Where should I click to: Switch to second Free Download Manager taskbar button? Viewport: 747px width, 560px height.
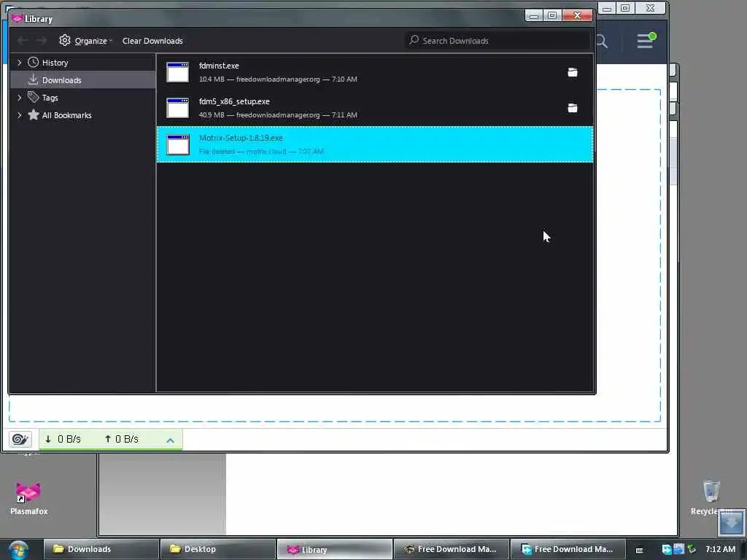tap(568, 549)
